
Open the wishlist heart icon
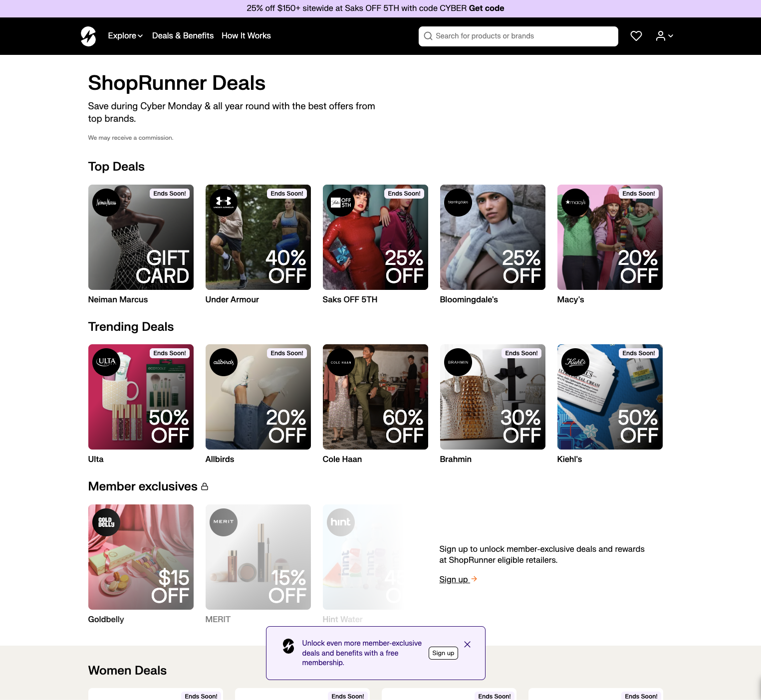[636, 36]
